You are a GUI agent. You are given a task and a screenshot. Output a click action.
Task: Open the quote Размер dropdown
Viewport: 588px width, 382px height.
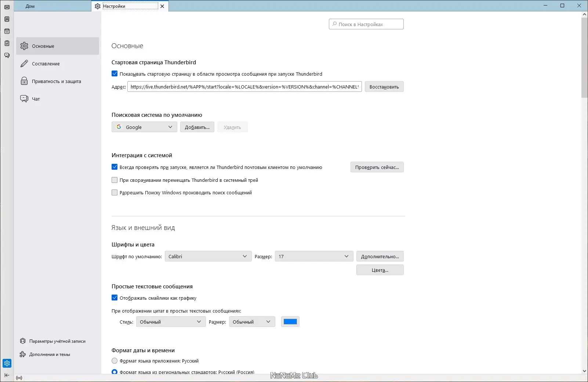tap(252, 322)
